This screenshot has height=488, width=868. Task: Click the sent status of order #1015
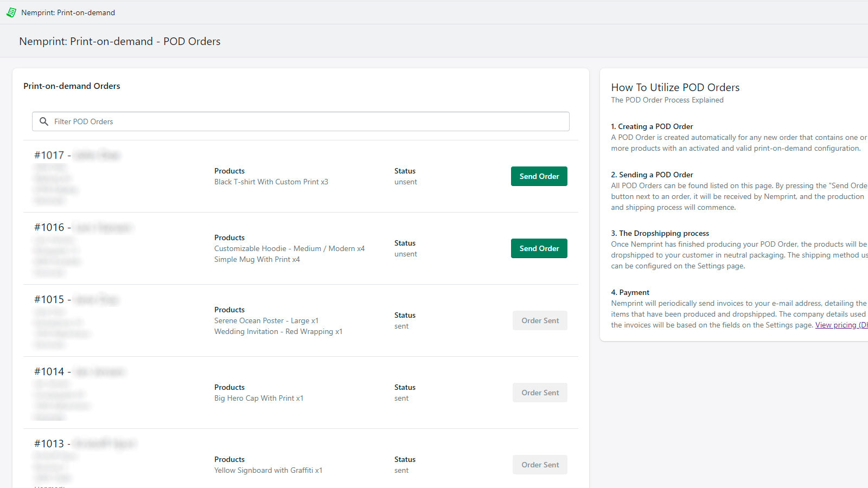401,326
